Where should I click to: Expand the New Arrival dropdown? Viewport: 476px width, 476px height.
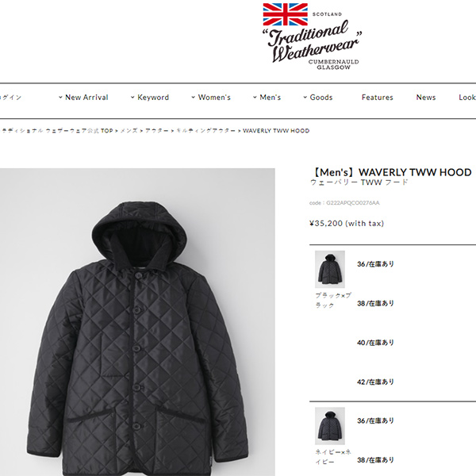pyautogui.click(x=83, y=98)
